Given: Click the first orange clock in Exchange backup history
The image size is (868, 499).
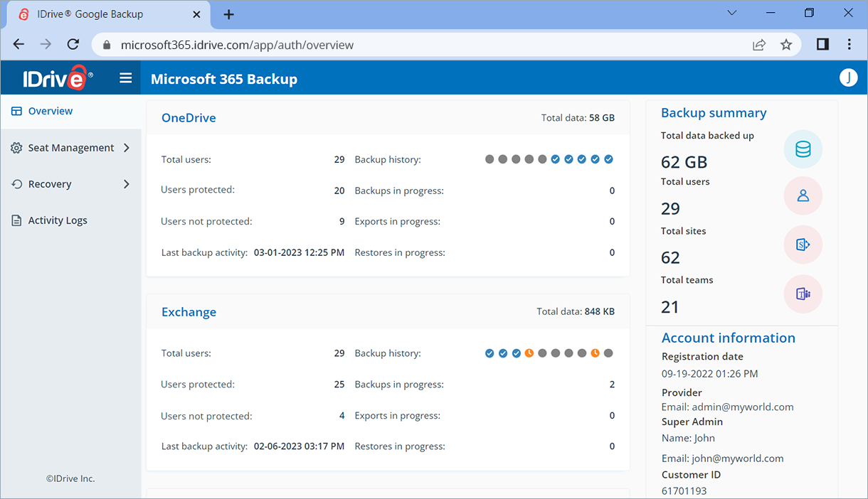Looking at the screenshot, I should coord(529,353).
